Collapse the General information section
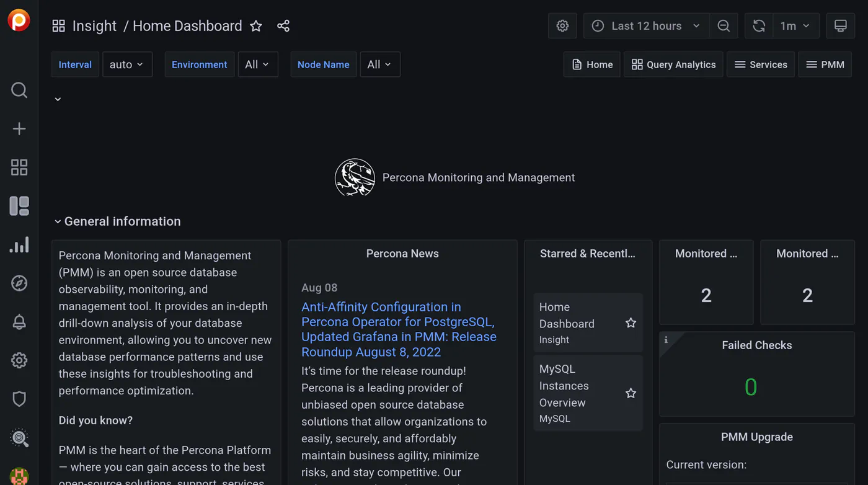868x485 pixels. point(117,221)
